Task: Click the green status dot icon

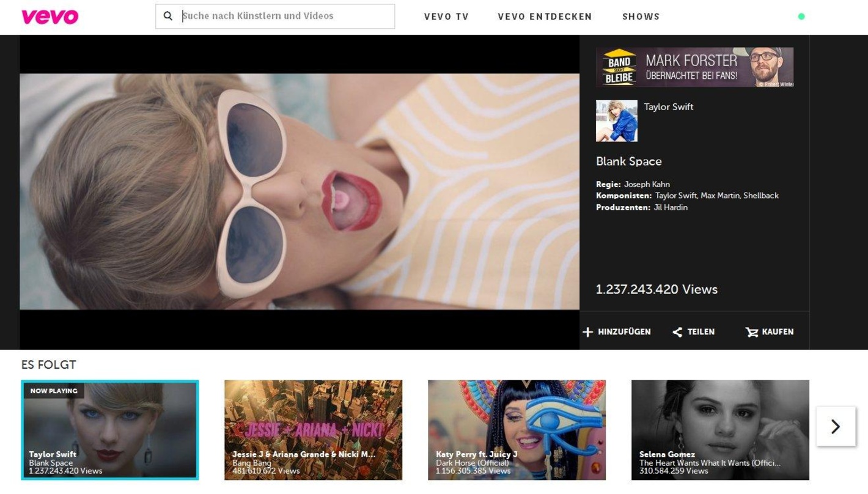Action: pos(801,17)
